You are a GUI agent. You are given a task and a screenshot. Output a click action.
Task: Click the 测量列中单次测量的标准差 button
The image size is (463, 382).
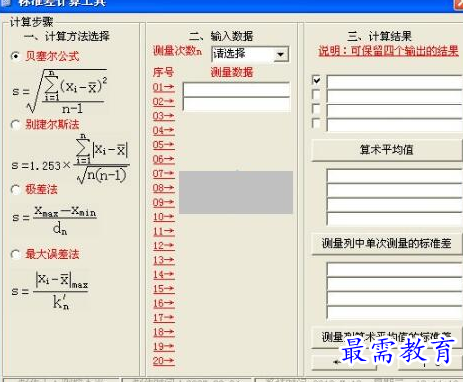click(x=387, y=244)
